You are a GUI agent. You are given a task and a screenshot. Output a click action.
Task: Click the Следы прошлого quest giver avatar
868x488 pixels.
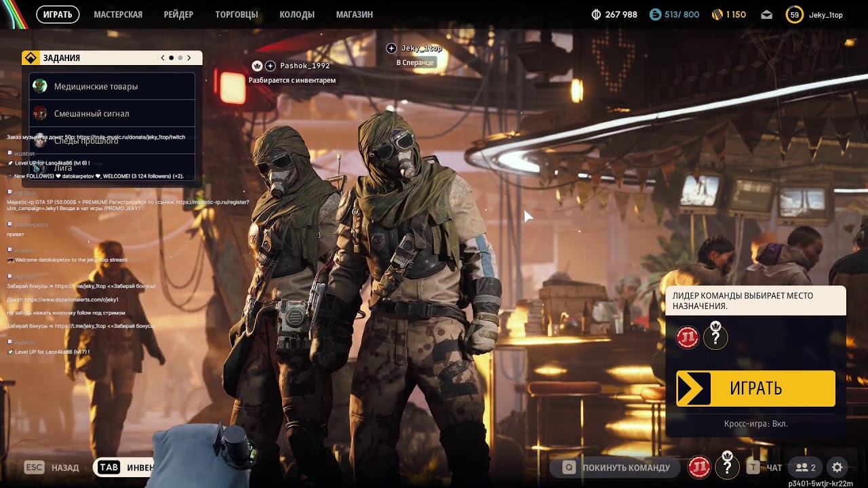[x=40, y=140]
